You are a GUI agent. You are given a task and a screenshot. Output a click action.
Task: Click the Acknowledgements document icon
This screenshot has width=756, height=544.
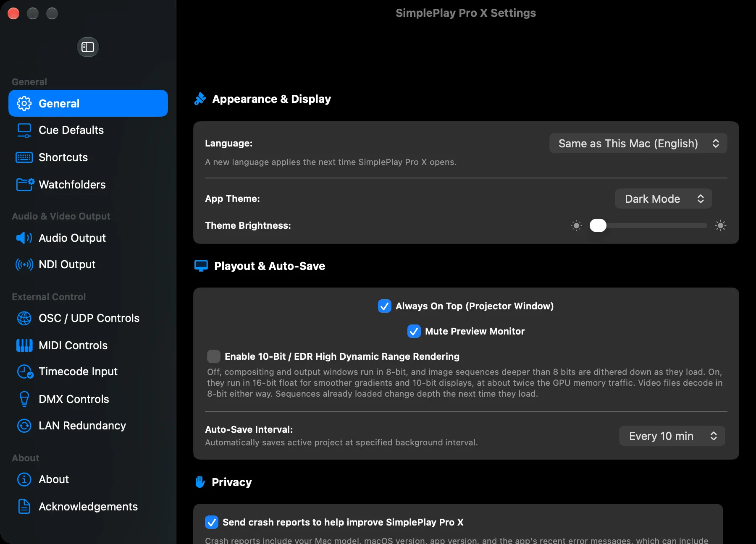(24, 507)
